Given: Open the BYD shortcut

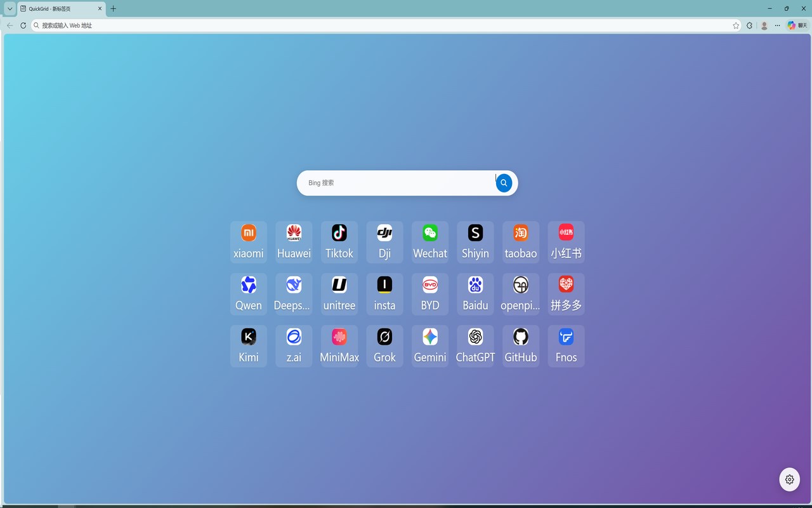Looking at the screenshot, I should 429,293.
